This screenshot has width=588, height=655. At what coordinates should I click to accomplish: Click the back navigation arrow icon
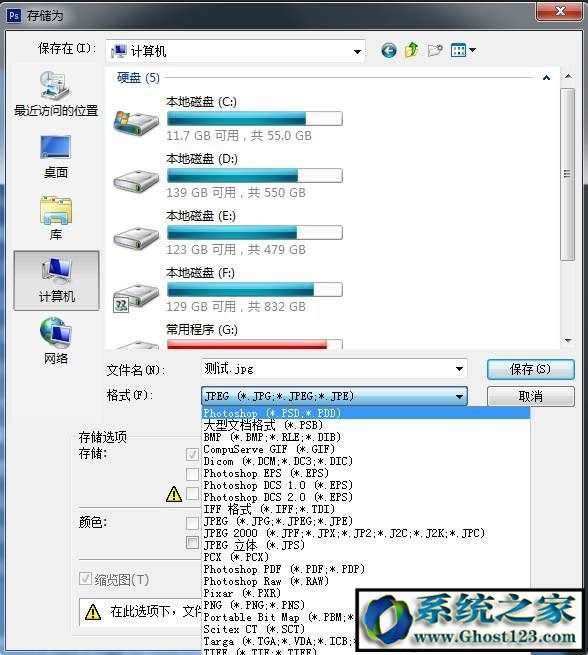(x=389, y=51)
